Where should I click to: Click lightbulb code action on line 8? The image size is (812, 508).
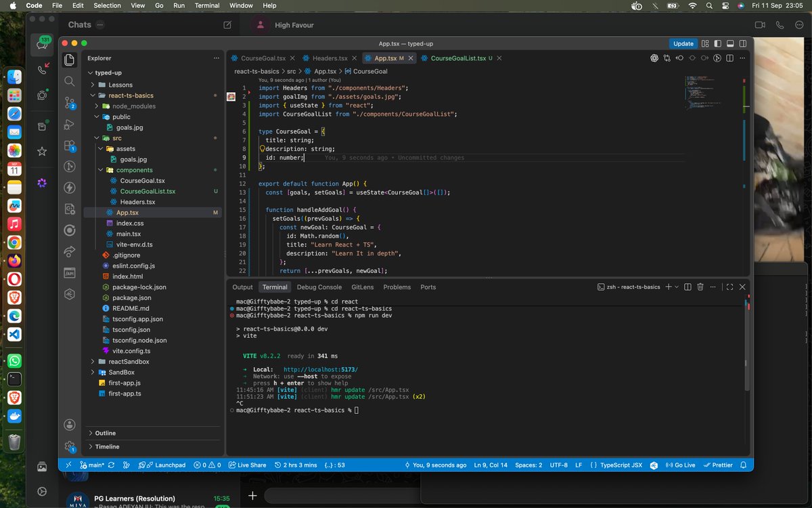pyautogui.click(x=262, y=148)
